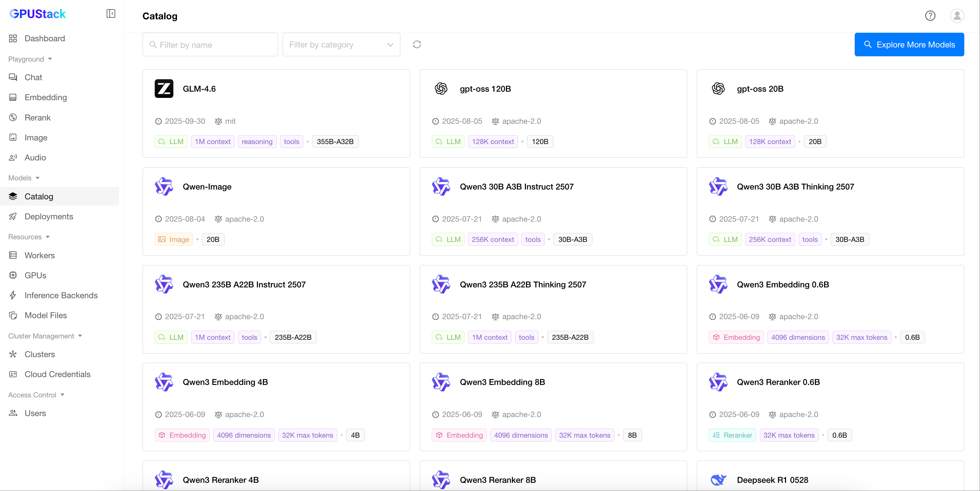Click the refresh catalog icon
The image size is (980, 491).
[417, 45]
